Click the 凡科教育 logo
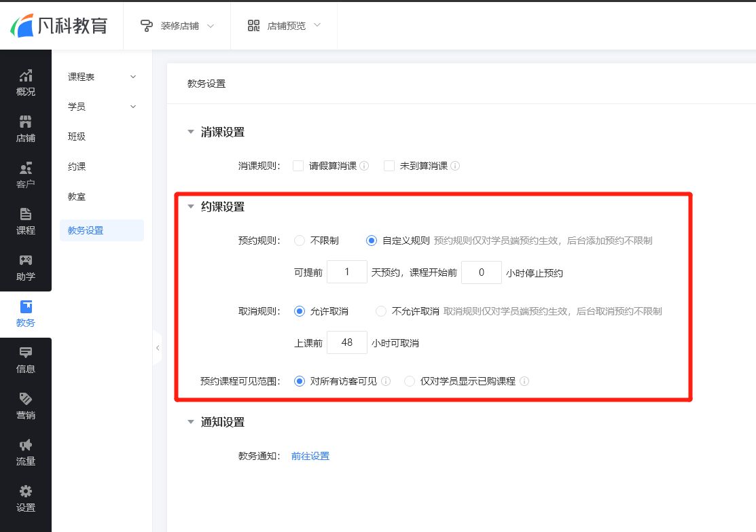This screenshot has height=532, width=756. click(x=59, y=25)
